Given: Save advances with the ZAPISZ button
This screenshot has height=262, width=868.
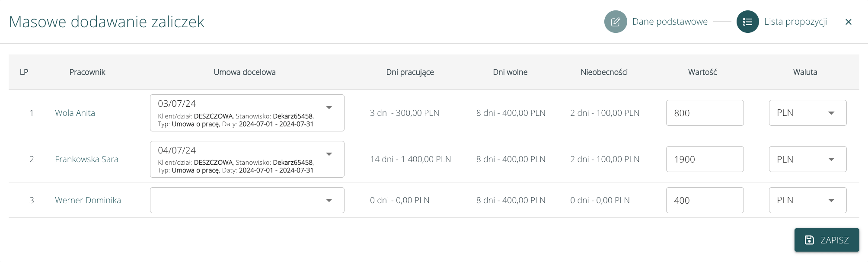Looking at the screenshot, I should (x=827, y=240).
